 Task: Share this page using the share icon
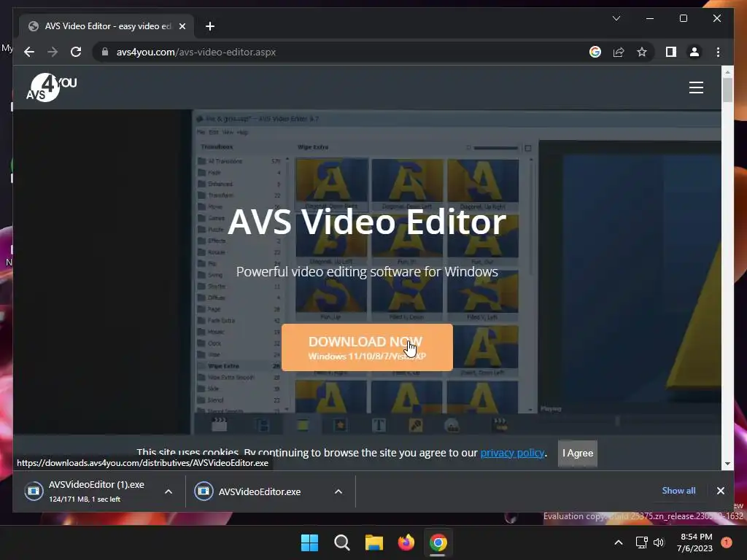tap(619, 52)
